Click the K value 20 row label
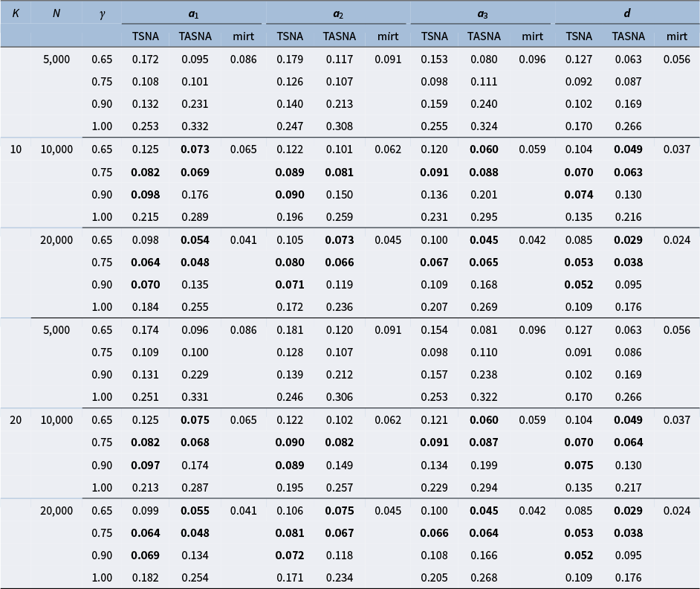Screen dimensions: 700x589 (x=16, y=420)
